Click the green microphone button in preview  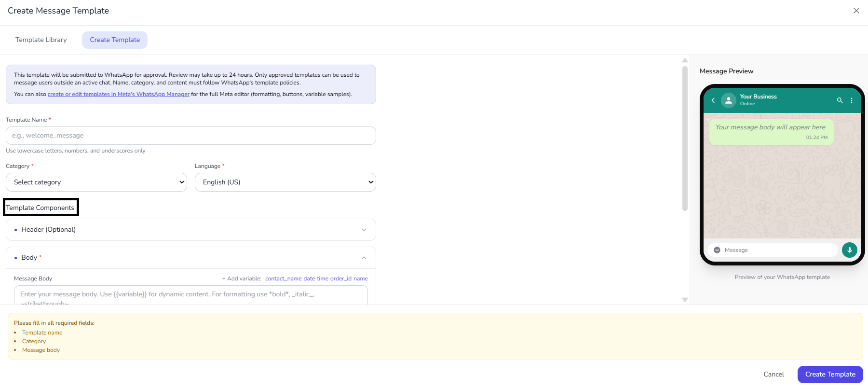(x=850, y=250)
